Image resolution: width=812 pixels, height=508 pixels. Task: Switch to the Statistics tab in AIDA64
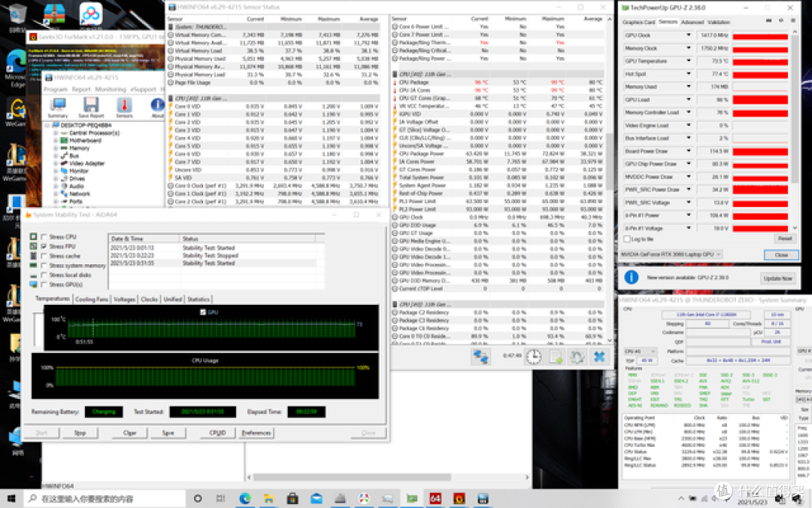198,300
